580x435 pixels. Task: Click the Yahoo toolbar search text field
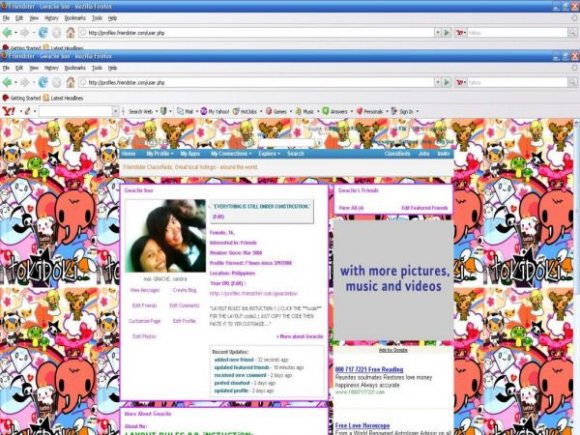[x=75, y=111]
